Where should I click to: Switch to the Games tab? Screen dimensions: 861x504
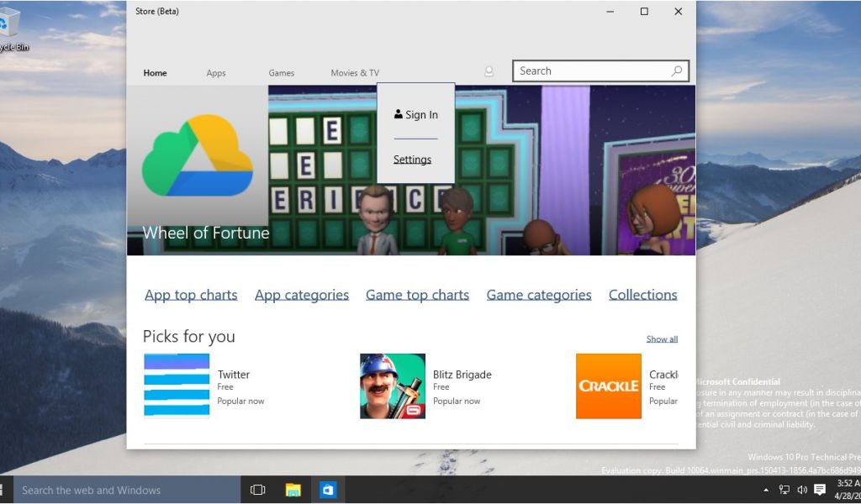coord(282,73)
